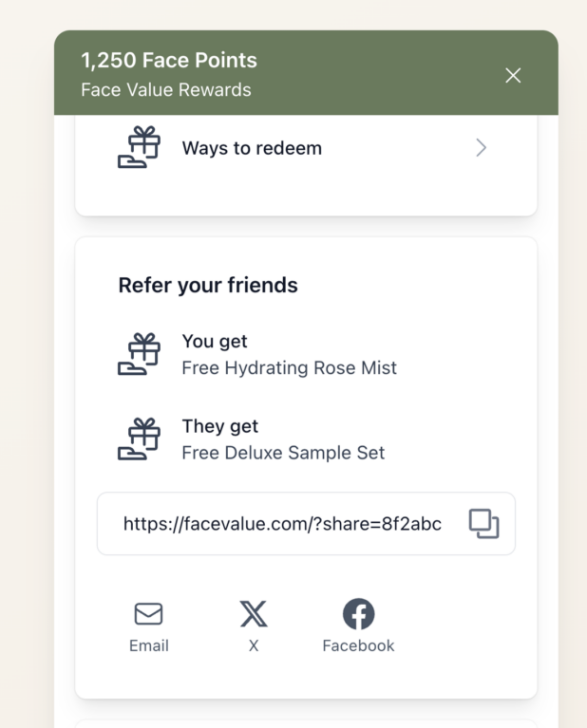587x728 pixels.
Task: Click the You get gift icon
Action: point(139,354)
